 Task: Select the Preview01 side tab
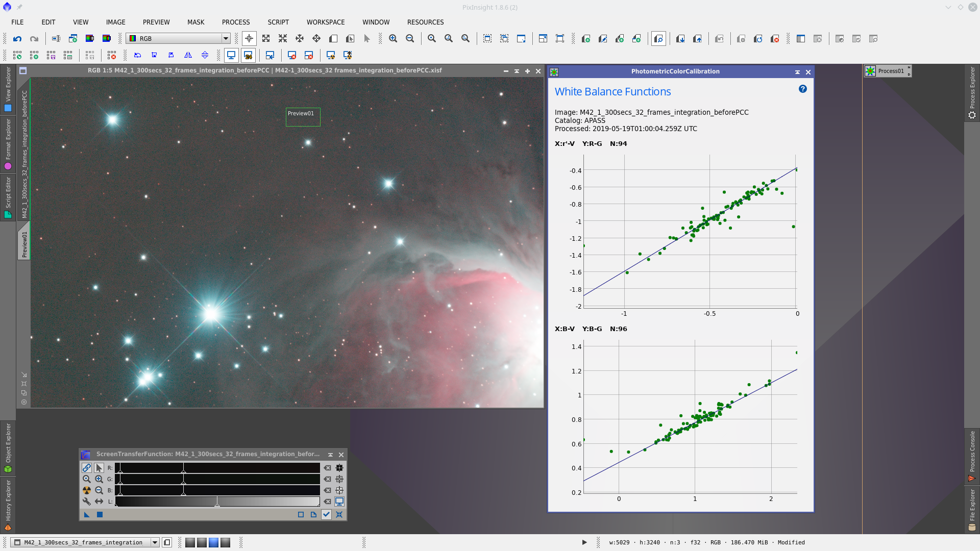click(24, 244)
